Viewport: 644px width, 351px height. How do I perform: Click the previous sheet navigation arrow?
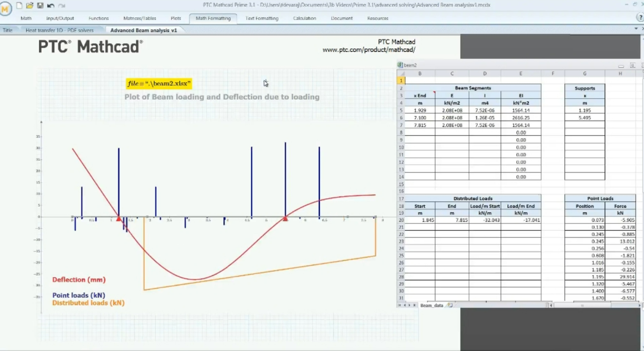point(404,305)
